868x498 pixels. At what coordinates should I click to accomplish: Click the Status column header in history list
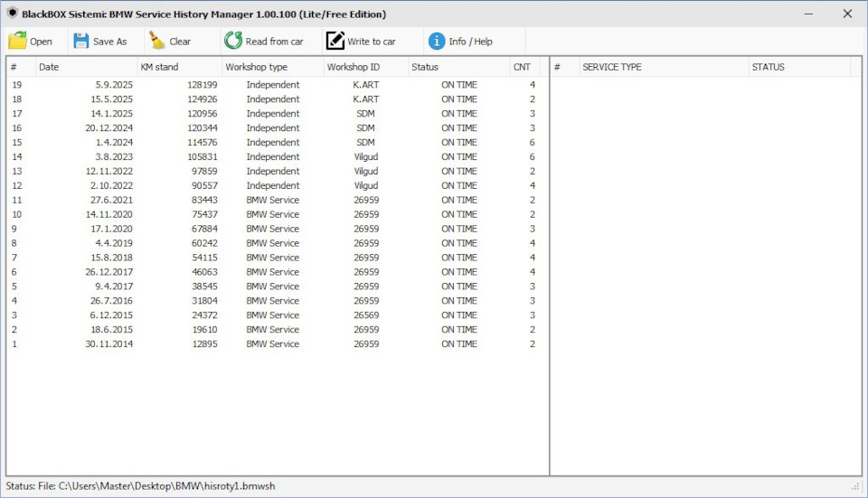pyautogui.click(x=459, y=67)
